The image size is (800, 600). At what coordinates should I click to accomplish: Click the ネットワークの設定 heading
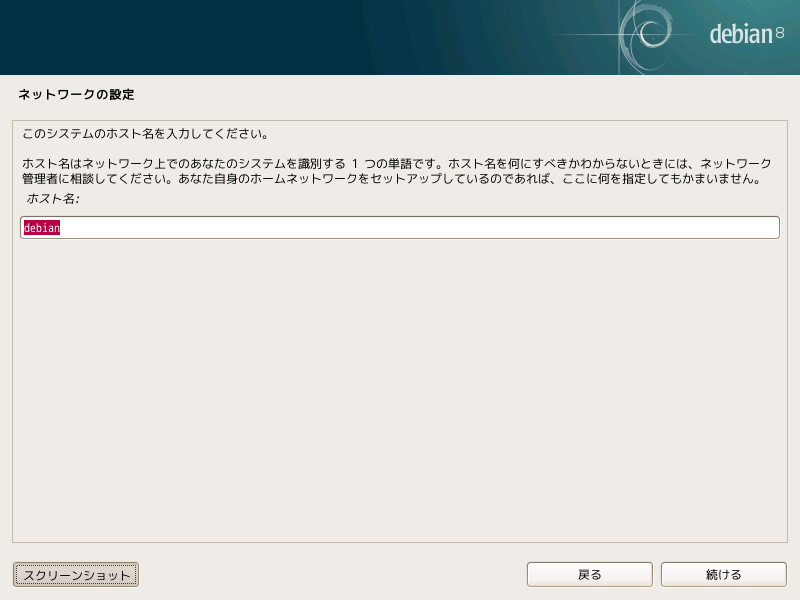pos(76,95)
